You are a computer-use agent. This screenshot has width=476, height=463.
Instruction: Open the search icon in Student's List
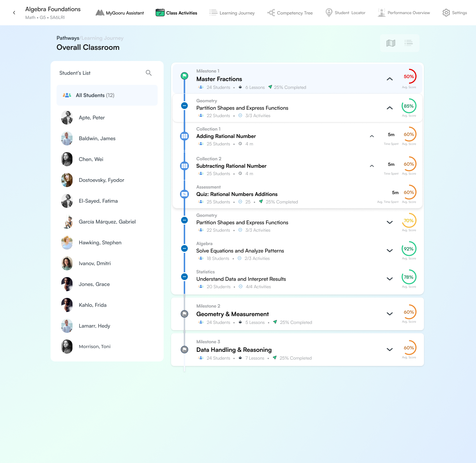149,73
